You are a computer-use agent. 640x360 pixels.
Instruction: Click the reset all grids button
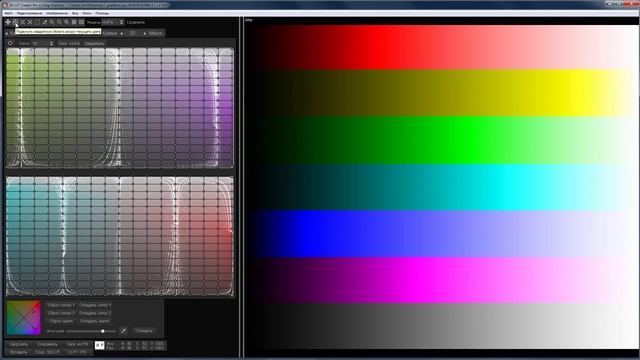coord(61,321)
